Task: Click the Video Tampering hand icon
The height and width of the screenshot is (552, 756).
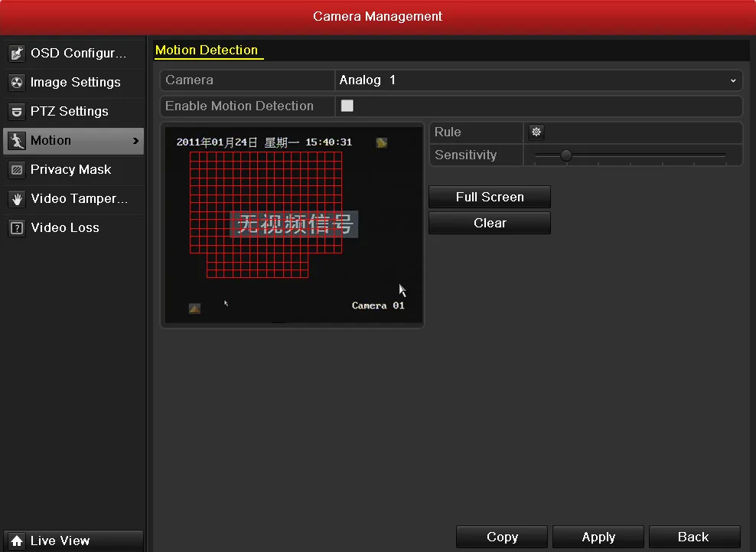Action: [x=17, y=199]
